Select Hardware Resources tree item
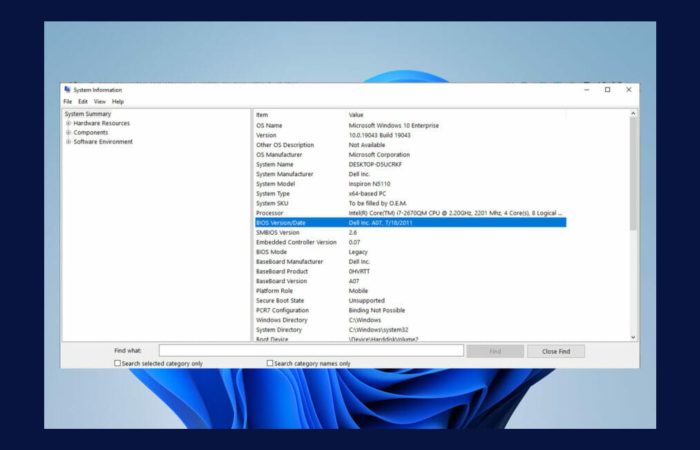The height and width of the screenshot is (450, 700). pos(102,123)
